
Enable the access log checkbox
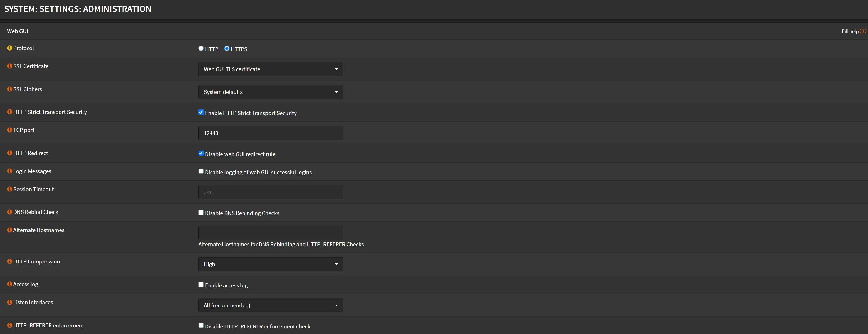click(201, 285)
